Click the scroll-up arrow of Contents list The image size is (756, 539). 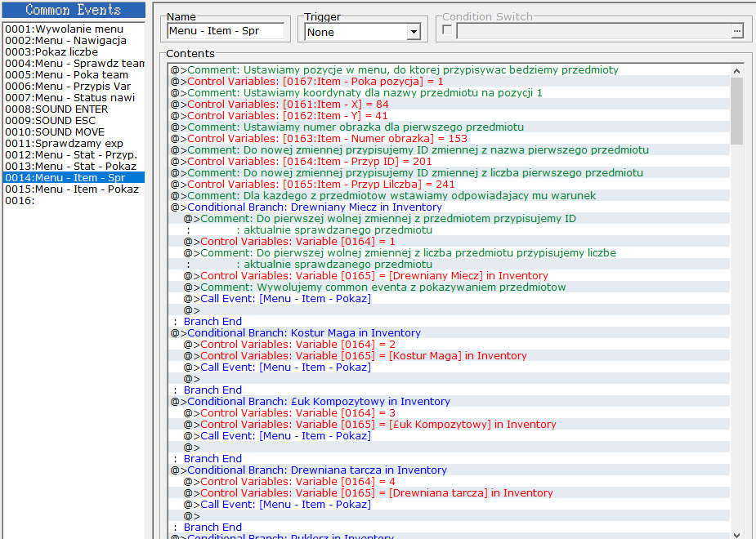(736, 71)
